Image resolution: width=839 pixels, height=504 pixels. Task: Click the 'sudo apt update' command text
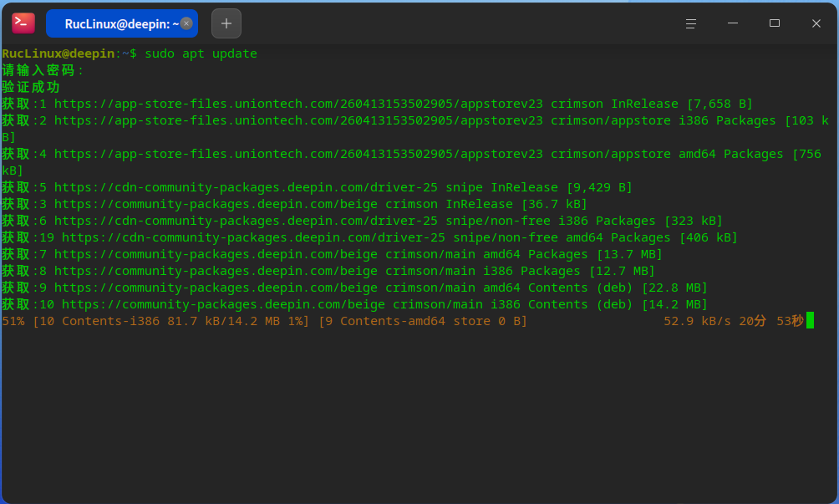(201, 54)
